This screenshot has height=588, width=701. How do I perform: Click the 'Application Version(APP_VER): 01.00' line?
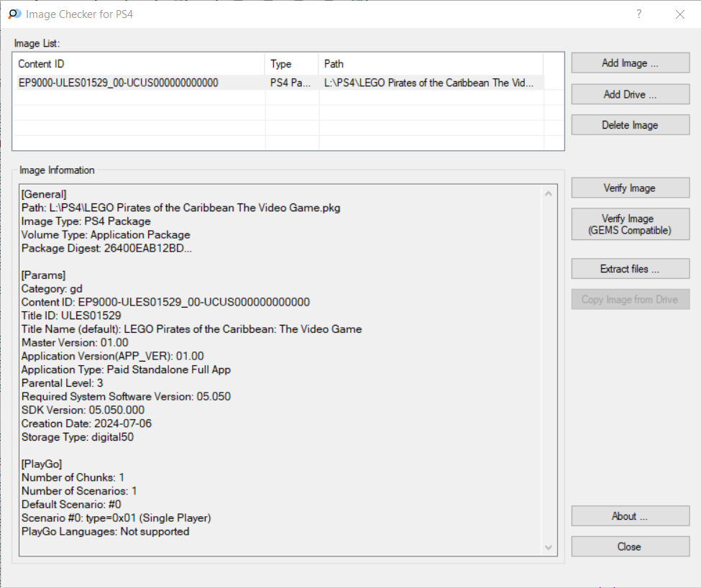(112, 356)
